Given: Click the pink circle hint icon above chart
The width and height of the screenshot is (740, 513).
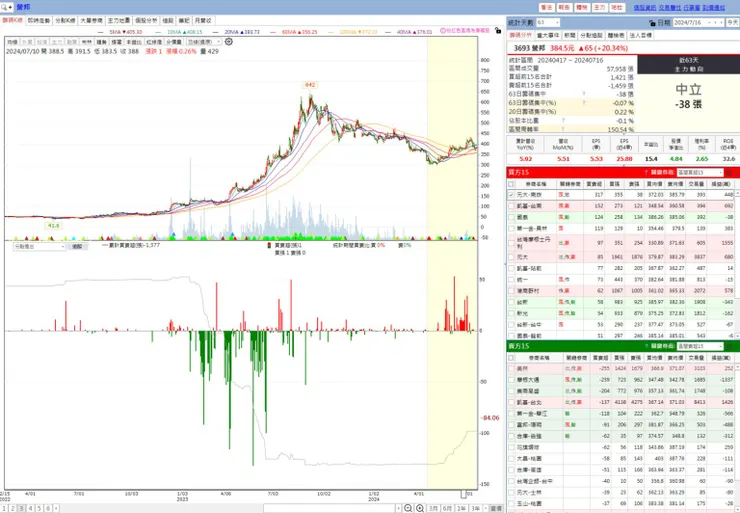Looking at the screenshot, I should click(x=443, y=31).
